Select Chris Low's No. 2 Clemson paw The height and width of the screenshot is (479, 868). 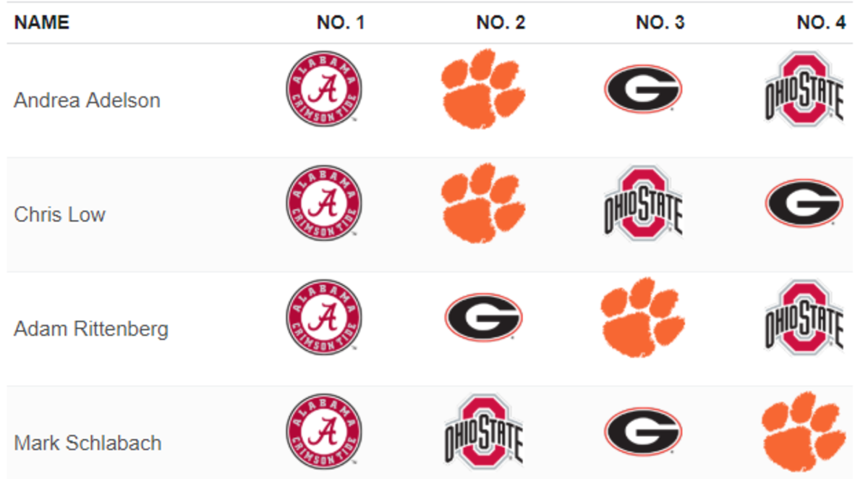(x=483, y=203)
